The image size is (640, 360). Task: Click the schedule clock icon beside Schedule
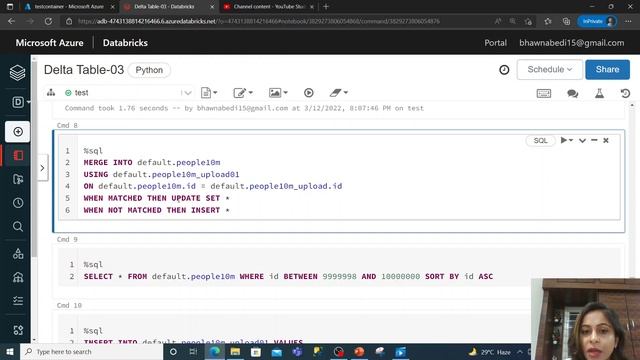(x=504, y=70)
